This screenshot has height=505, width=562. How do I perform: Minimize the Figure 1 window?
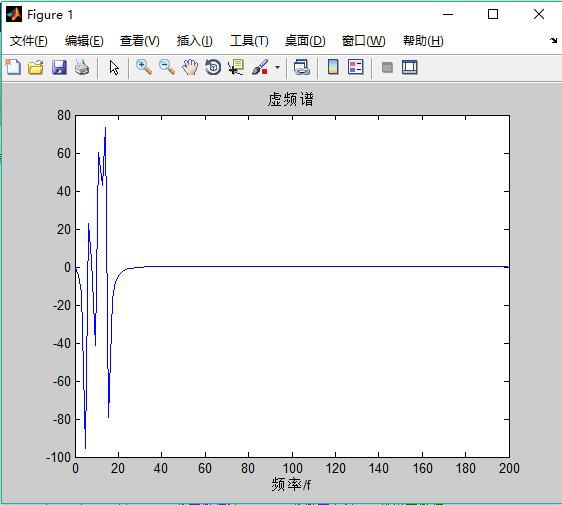[x=448, y=14]
